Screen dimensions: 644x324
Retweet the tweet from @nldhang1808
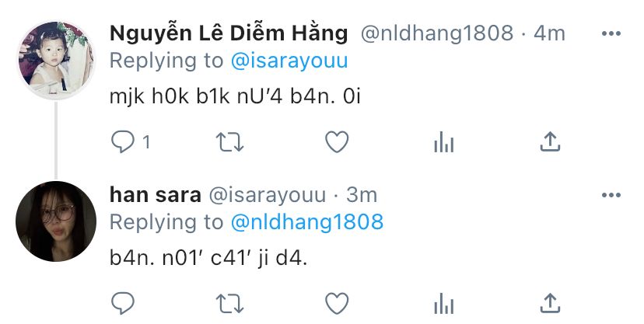click(230, 142)
